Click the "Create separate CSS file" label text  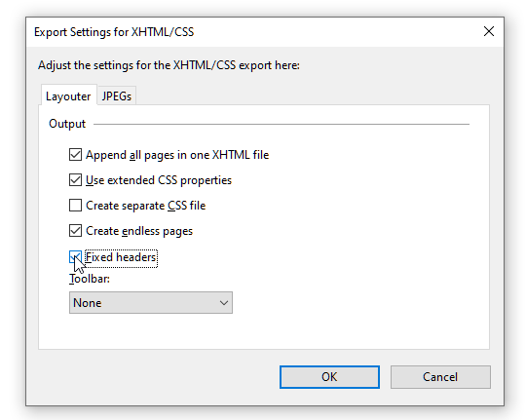[145, 206]
